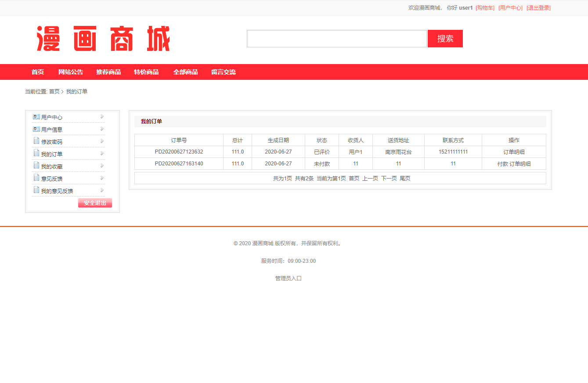Open 用户中心 in the sidebar menu
This screenshot has height=383, width=588.
point(52,118)
